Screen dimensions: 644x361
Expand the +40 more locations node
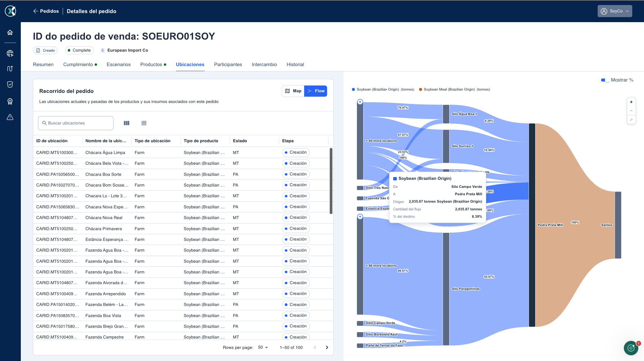(360, 102)
